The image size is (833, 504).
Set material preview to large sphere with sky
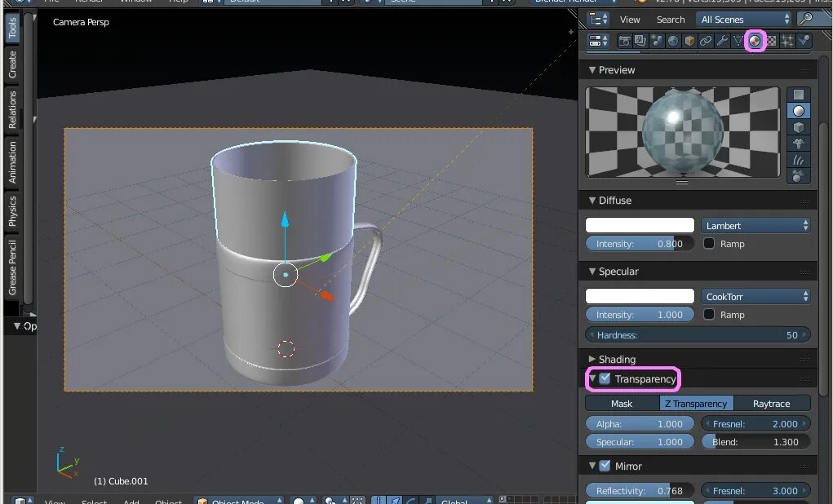tap(799, 176)
